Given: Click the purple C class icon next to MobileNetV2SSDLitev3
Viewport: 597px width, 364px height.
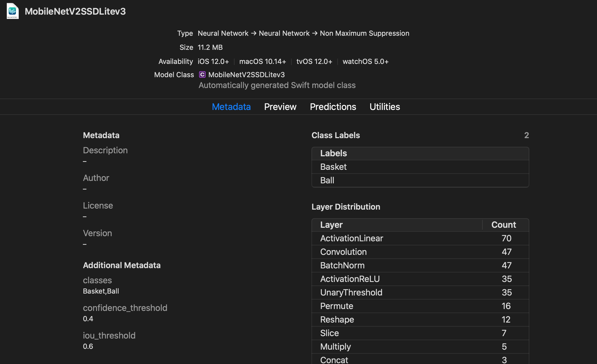Looking at the screenshot, I should pos(202,75).
